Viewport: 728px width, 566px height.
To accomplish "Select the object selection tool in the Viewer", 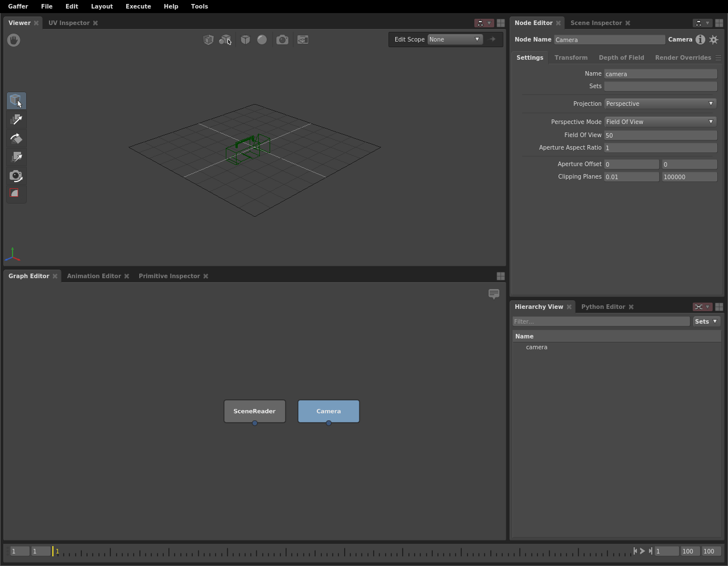I will [x=16, y=101].
